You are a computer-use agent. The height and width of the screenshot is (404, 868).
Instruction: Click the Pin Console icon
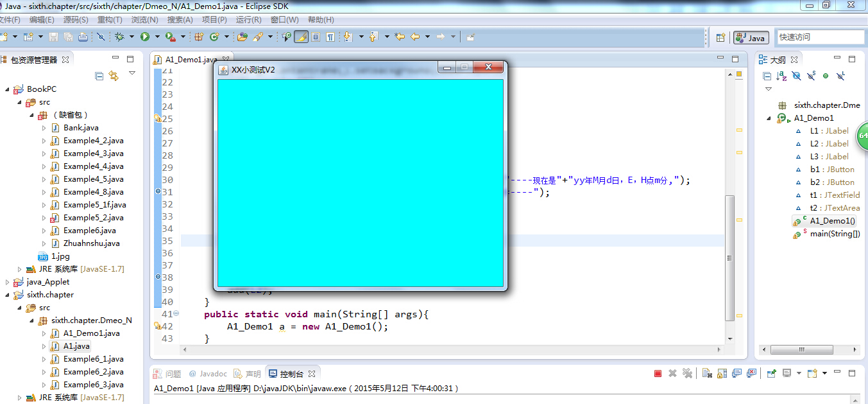pyautogui.click(x=772, y=373)
